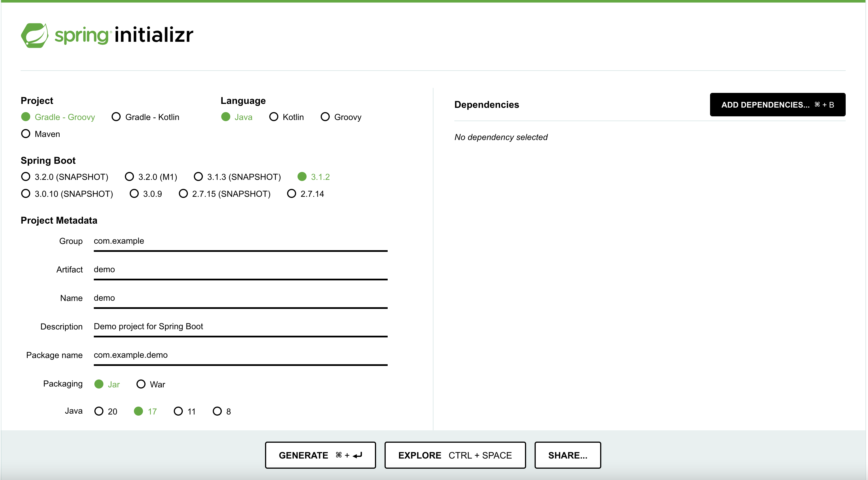Click the Package name field
Image resolution: width=868 pixels, height=480 pixels.
click(x=240, y=355)
